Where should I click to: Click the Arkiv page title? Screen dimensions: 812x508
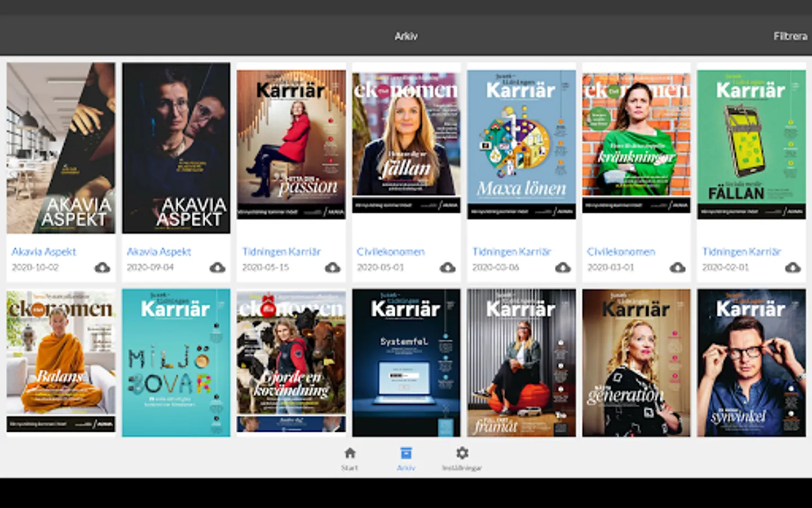(x=406, y=36)
